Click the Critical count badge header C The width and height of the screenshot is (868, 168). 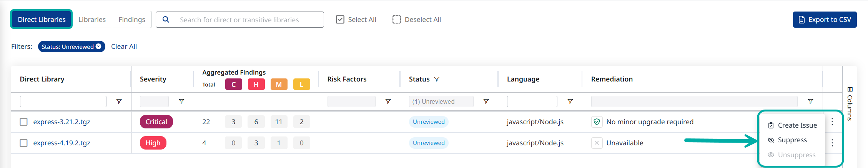tap(233, 84)
